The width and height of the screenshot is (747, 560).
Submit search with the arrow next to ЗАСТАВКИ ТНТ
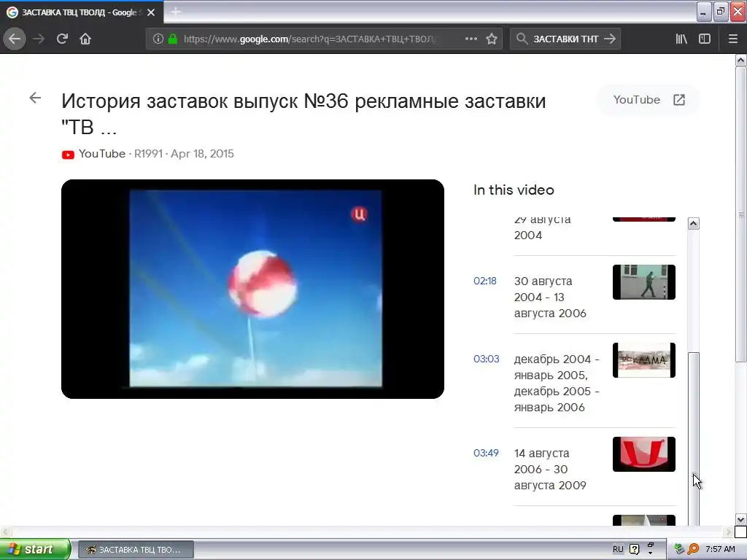(x=610, y=39)
